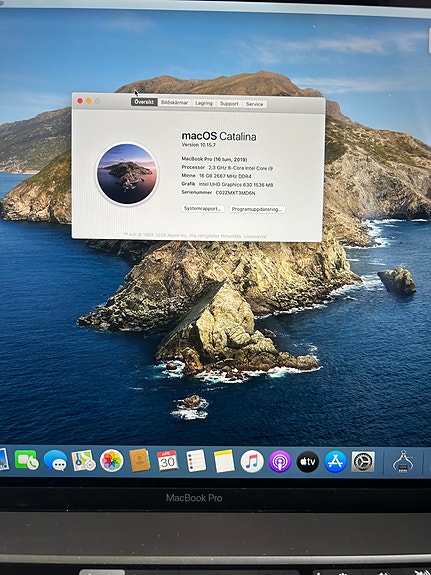
Task: Launch the App Store
Action: point(335,462)
